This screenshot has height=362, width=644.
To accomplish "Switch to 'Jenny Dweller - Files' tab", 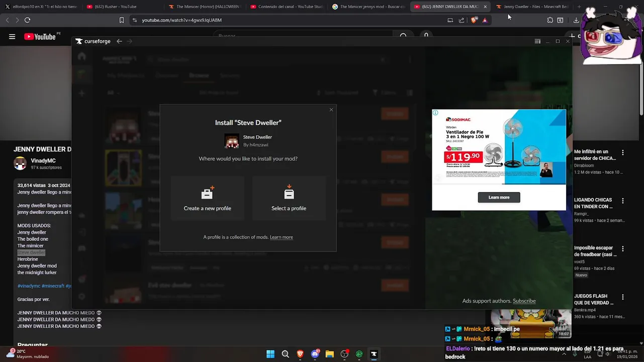I will tap(532, 7).
